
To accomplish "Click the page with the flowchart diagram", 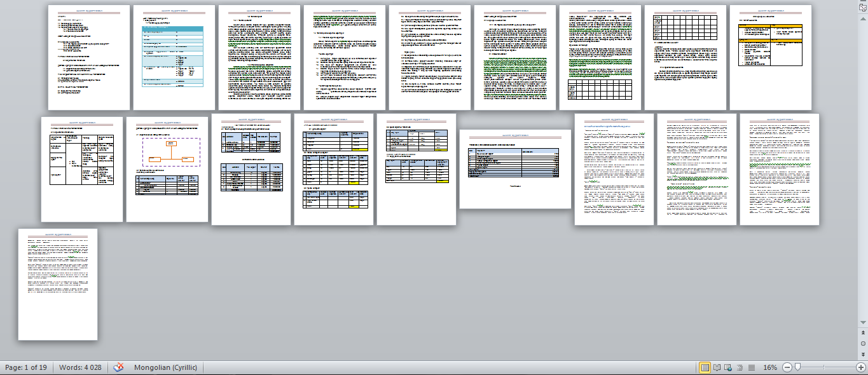I will (167, 169).
